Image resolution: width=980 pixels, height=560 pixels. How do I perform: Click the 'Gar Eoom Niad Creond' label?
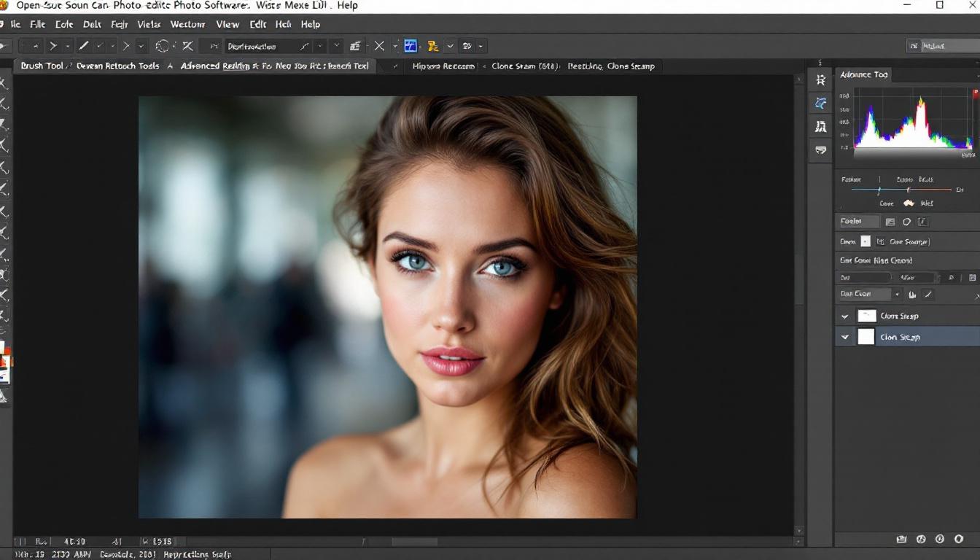click(x=876, y=260)
